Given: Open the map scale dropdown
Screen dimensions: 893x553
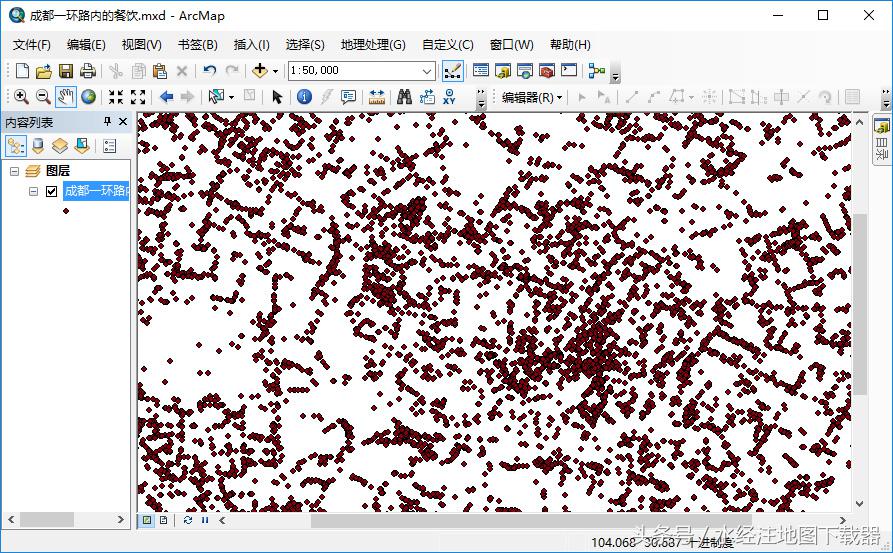Looking at the screenshot, I should pyautogui.click(x=428, y=71).
